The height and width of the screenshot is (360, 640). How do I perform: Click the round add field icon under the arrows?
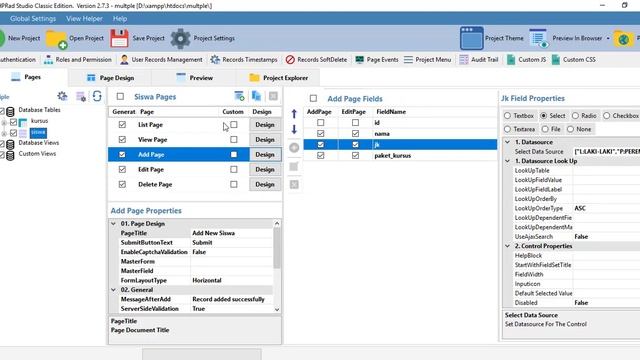(x=294, y=148)
